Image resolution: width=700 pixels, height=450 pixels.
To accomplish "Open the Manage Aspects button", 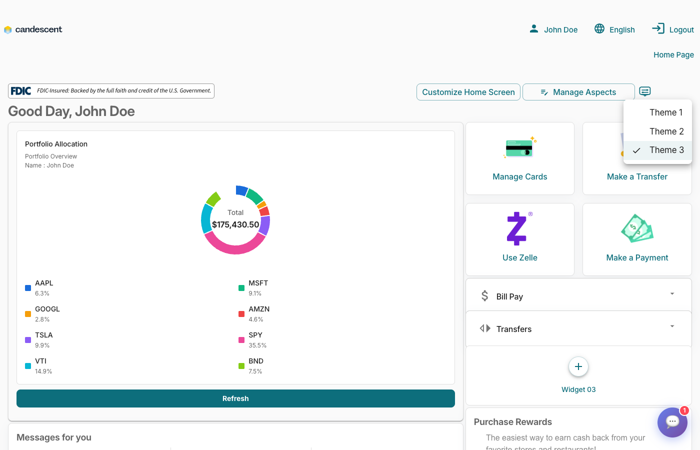I will [x=578, y=92].
